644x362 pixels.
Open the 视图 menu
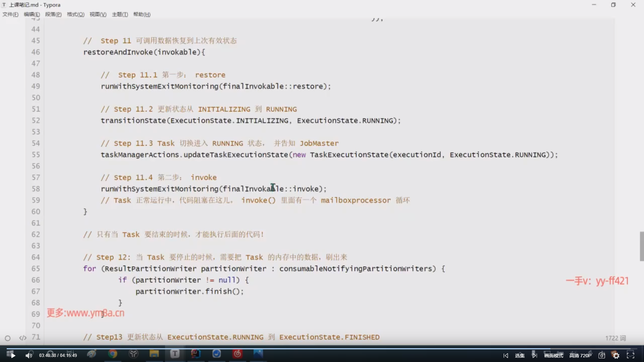point(98,14)
